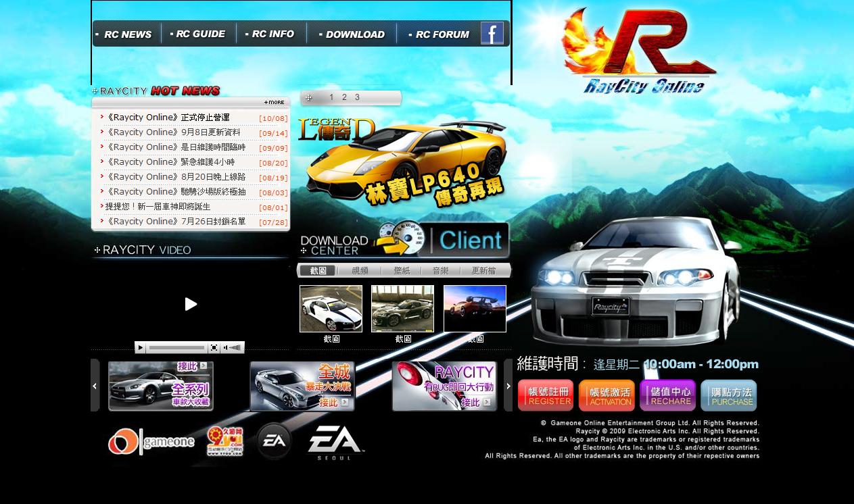Switch to banner slide 2
The width and height of the screenshot is (854, 504).
tap(344, 97)
